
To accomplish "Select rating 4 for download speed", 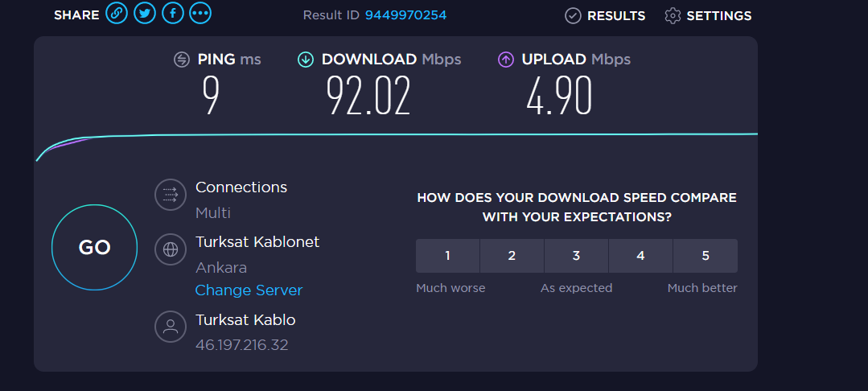I will 640,256.
